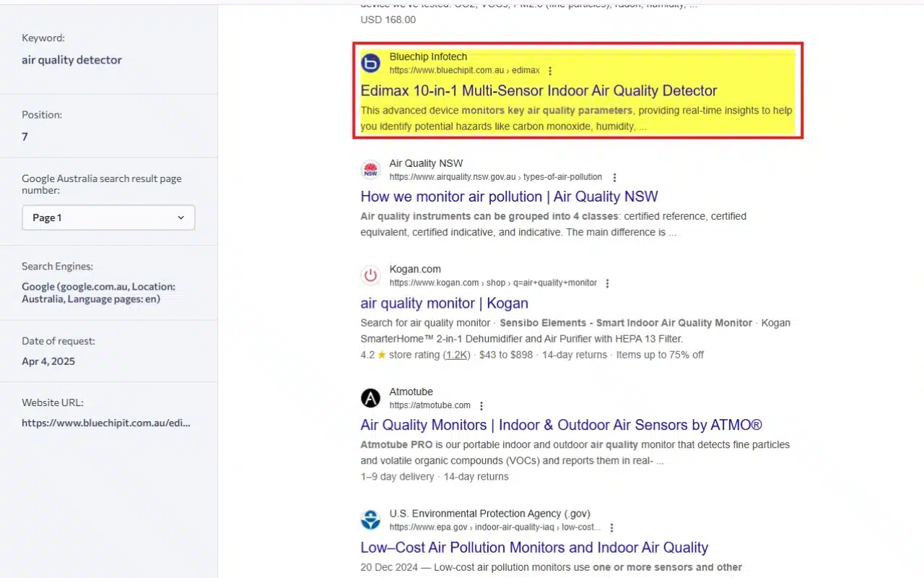924x578 pixels.
Task: Open Air Quality Monitors by ATMO link
Action: [x=561, y=425]
